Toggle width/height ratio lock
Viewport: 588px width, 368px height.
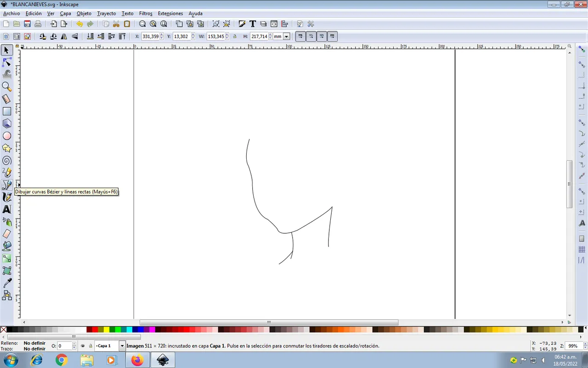pos(235,36)
